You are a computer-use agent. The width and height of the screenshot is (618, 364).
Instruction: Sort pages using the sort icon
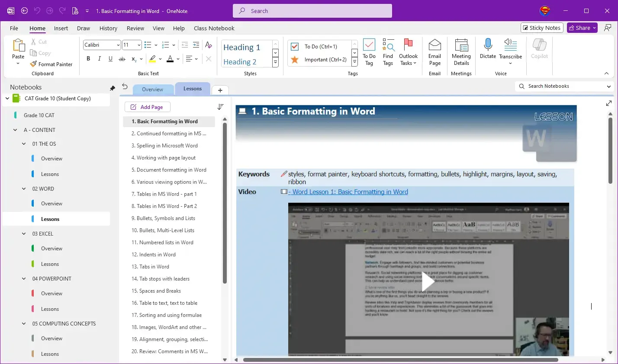[220, 107]
